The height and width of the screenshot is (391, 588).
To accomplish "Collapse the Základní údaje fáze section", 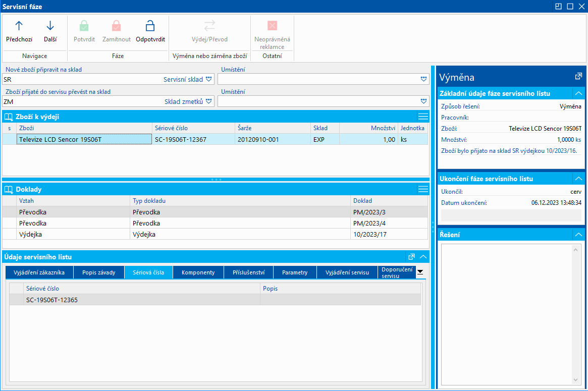I will click(578, 93).
